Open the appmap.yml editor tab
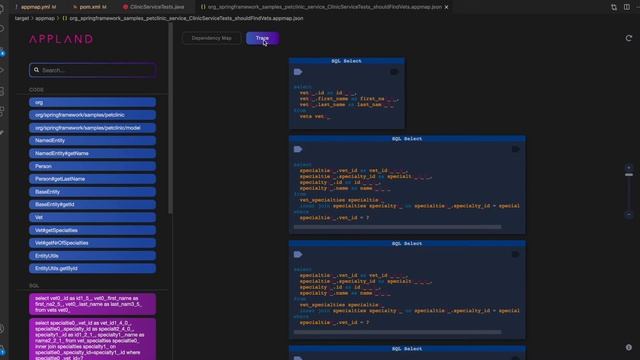Image resolution: width=640 pixels, height=360 pixels. tap(38, 7)
